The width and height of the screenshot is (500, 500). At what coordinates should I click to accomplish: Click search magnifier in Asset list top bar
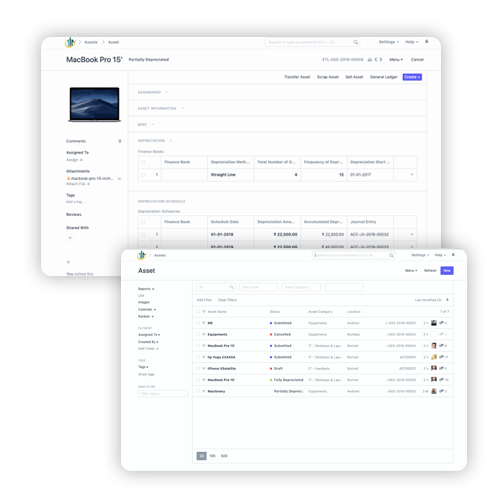click(391, 255)
